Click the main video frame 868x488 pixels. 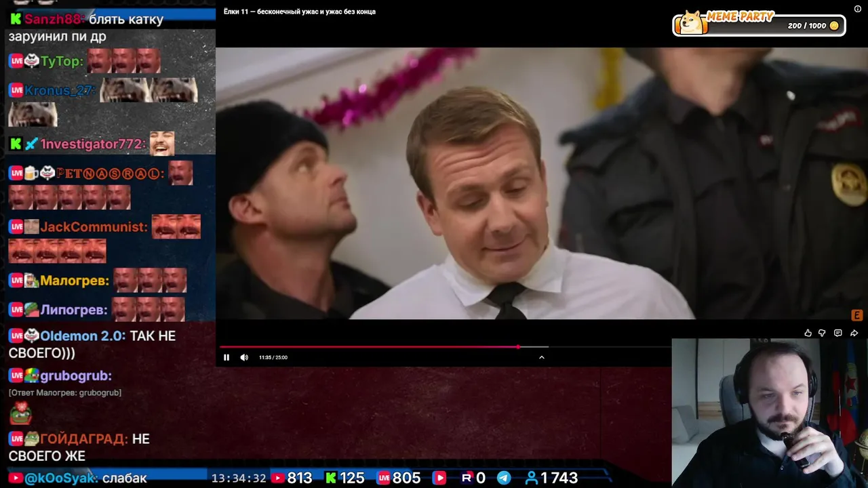click(542, 183)
